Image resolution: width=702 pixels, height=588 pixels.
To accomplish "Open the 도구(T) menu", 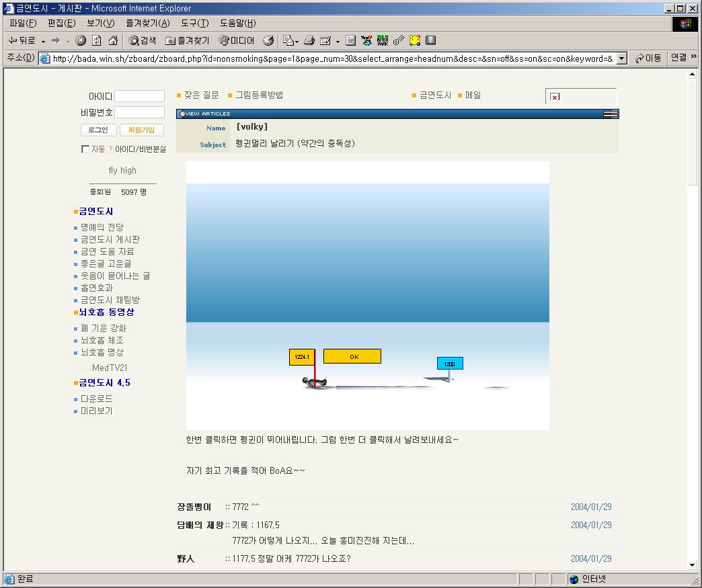I will pos(194,23).
